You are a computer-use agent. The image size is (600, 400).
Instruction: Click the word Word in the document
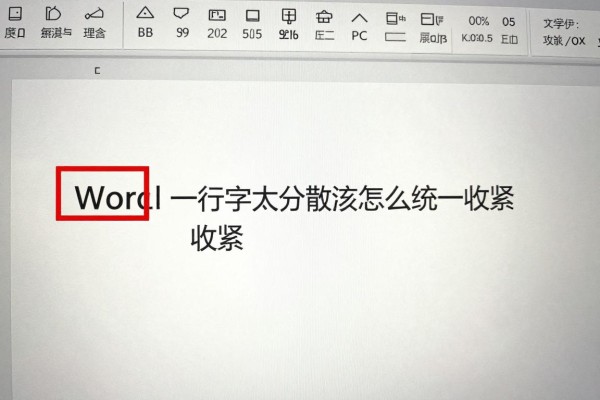tap(117, 197)
